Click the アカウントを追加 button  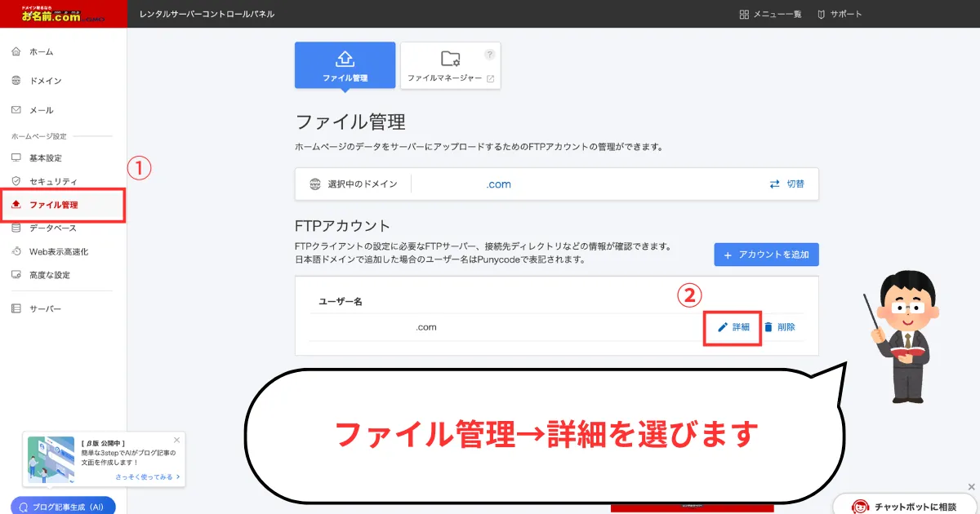click(x=766, y=255)
